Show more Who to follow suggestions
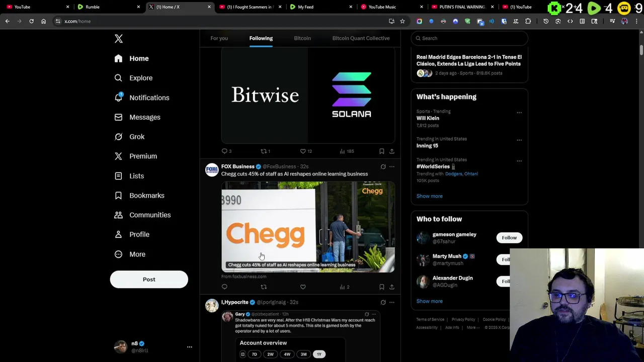This screenshot has width=644, height=362. (429, 301)
